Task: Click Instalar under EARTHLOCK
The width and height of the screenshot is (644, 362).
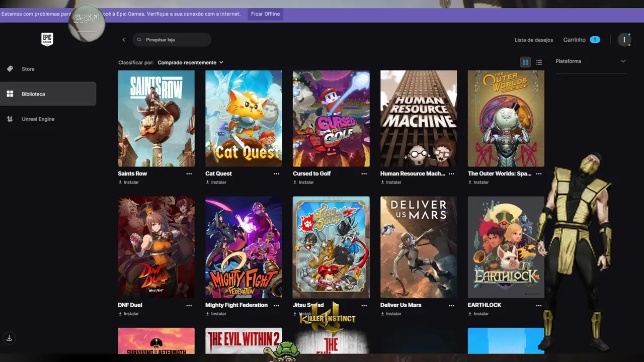Action: [x=479, y=314]
